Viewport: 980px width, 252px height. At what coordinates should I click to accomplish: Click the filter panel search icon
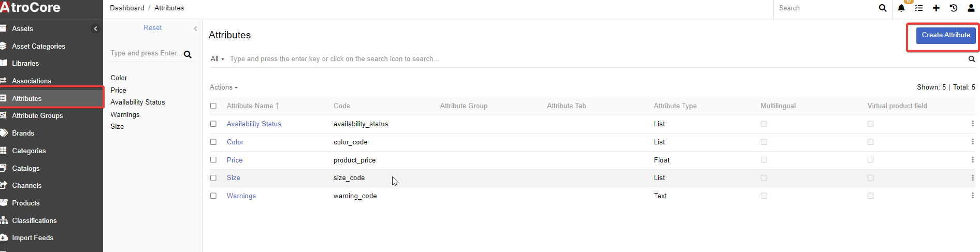[x=188, y=54]
